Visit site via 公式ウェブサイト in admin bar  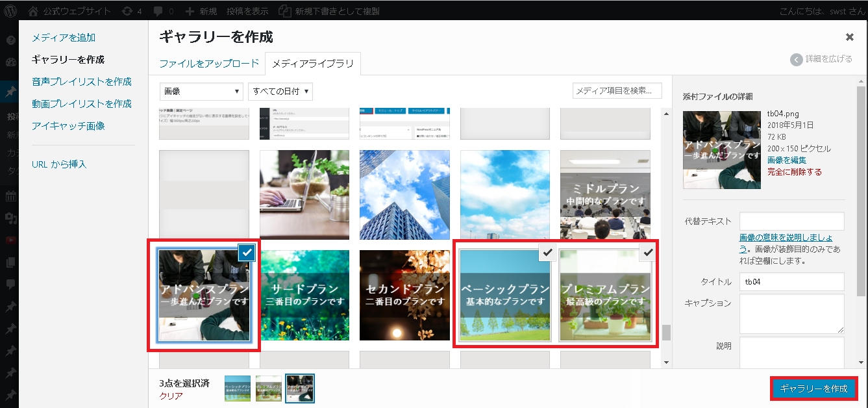tap(68, 11)
